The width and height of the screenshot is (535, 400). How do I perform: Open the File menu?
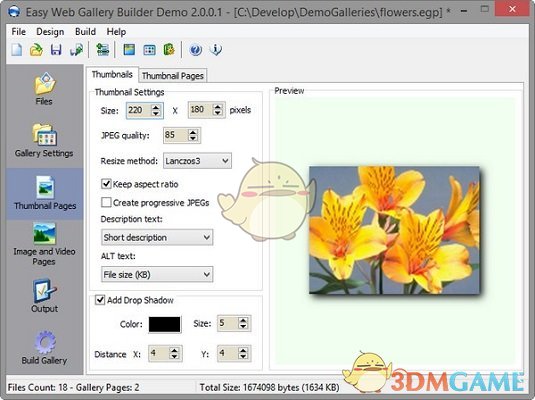pyautogui.click(x=18, y=32)
